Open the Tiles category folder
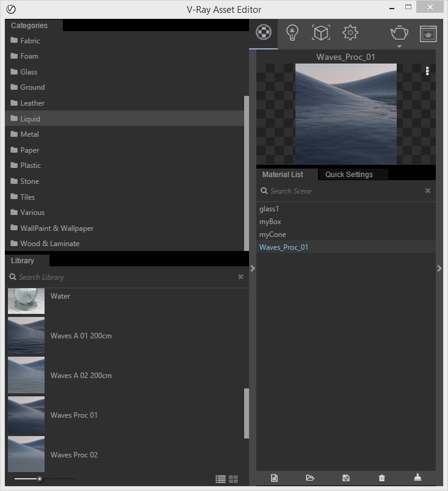 pyautogui.click(x=125, y=197)
